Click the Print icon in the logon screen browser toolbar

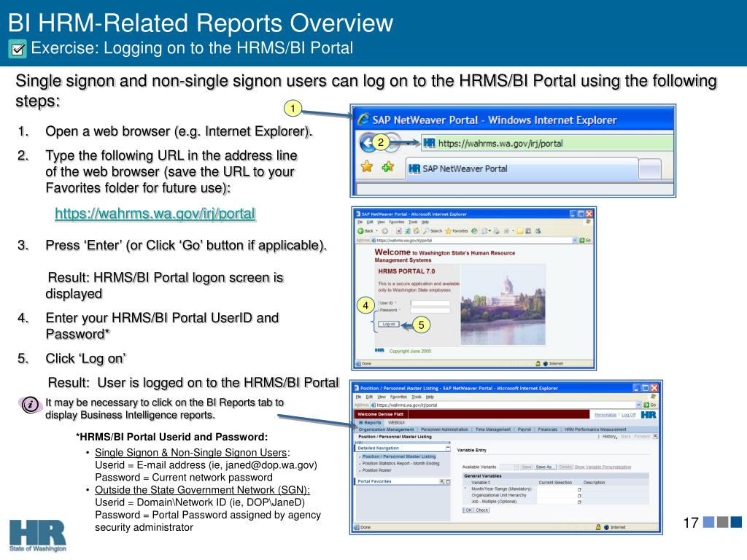[496, 231]
